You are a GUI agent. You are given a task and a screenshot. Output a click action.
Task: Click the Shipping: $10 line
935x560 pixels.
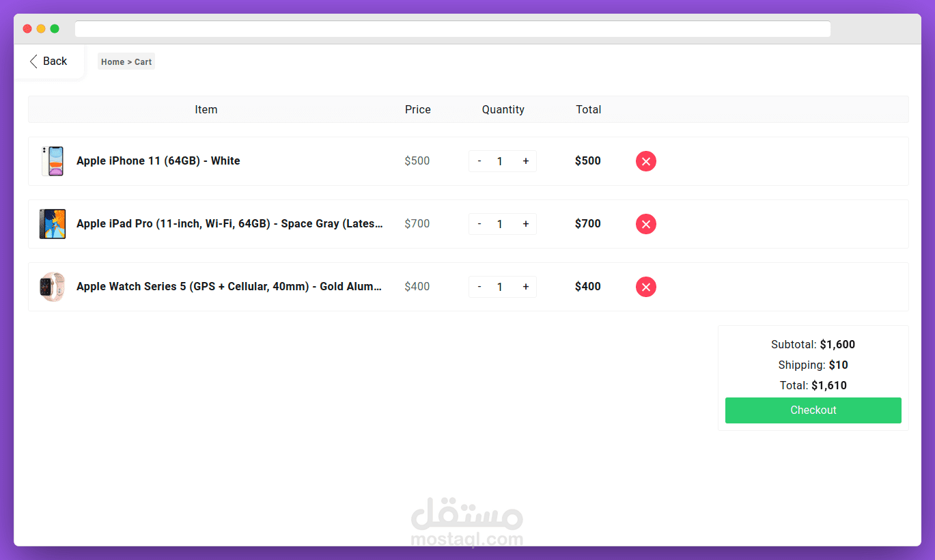(x=813, y=365)
